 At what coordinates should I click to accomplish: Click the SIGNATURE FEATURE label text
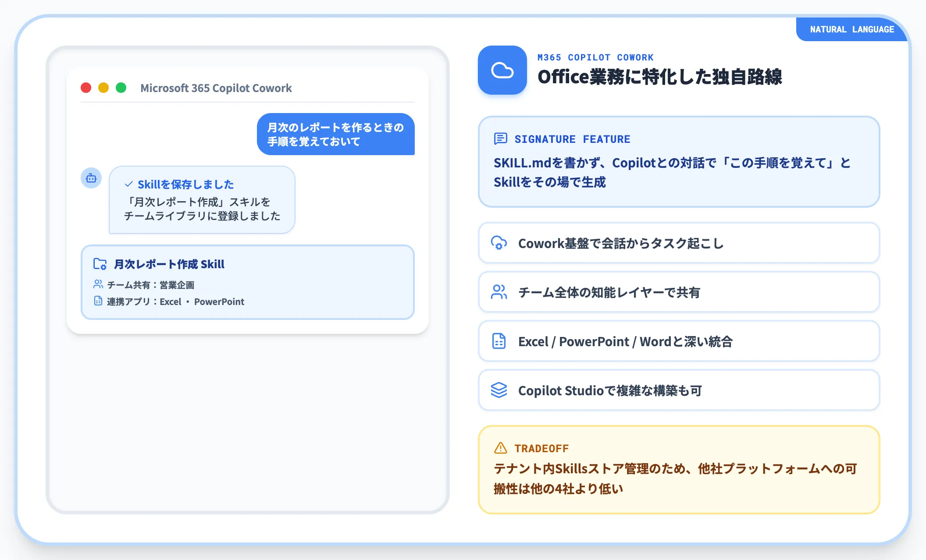pyautogui.click(x=572, y=139)
